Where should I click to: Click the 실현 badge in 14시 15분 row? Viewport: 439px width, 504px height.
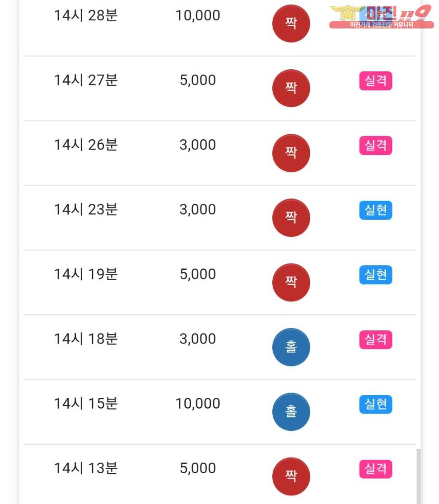(375, 404)
